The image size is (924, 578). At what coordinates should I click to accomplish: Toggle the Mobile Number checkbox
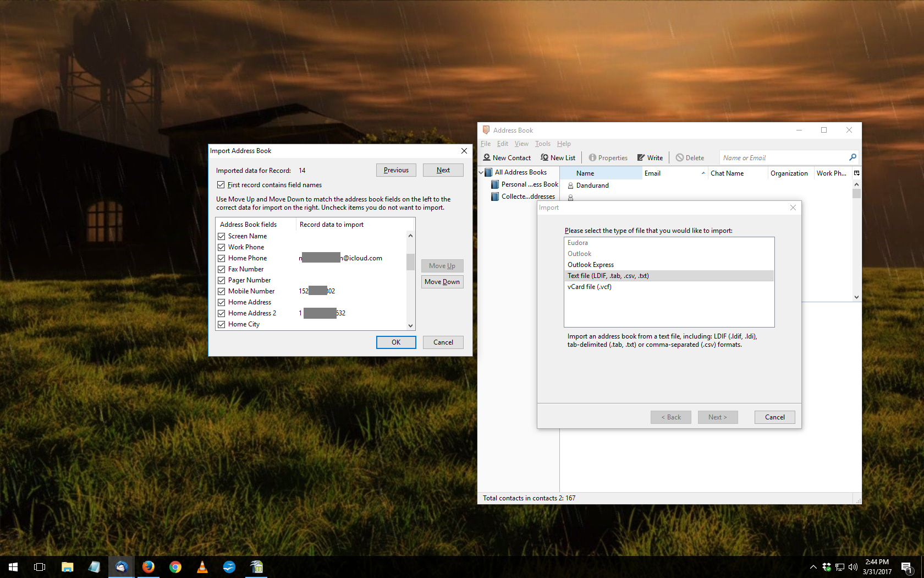click(x=222, y=291)
